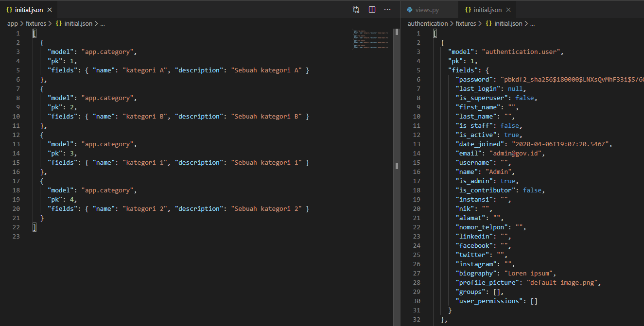Click the JSON braces icon on left initial.json tab

[9, 10]
